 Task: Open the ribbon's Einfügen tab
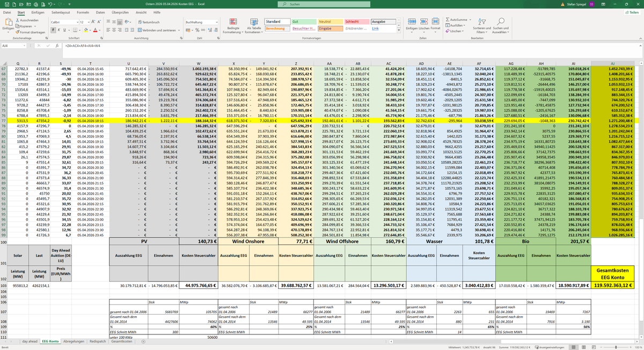pos(38,11)
